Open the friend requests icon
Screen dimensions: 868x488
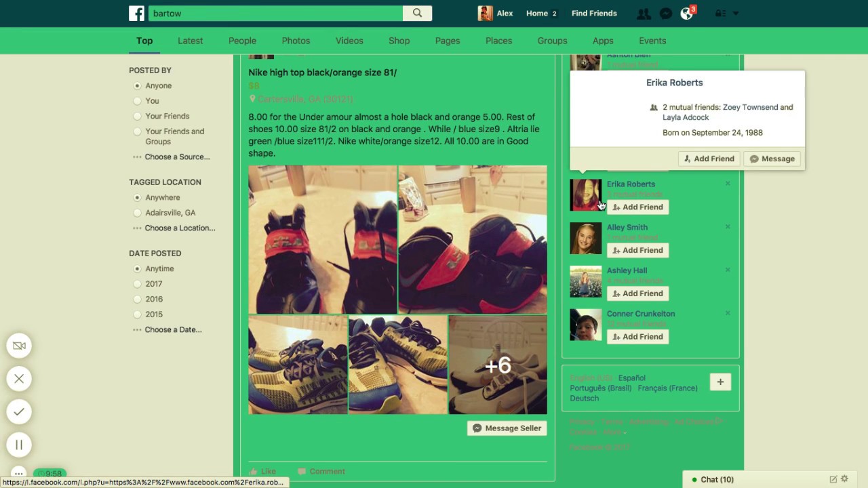[x=644, y=14]
